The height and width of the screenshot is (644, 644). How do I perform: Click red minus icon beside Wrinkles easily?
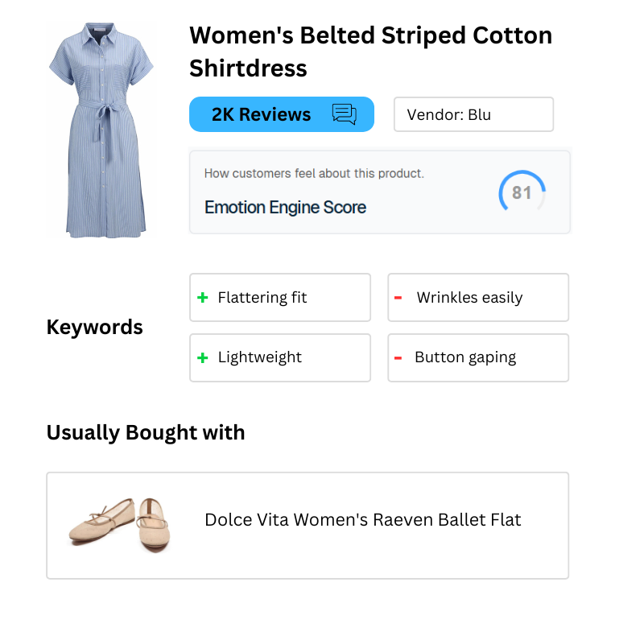coord(398,298)
